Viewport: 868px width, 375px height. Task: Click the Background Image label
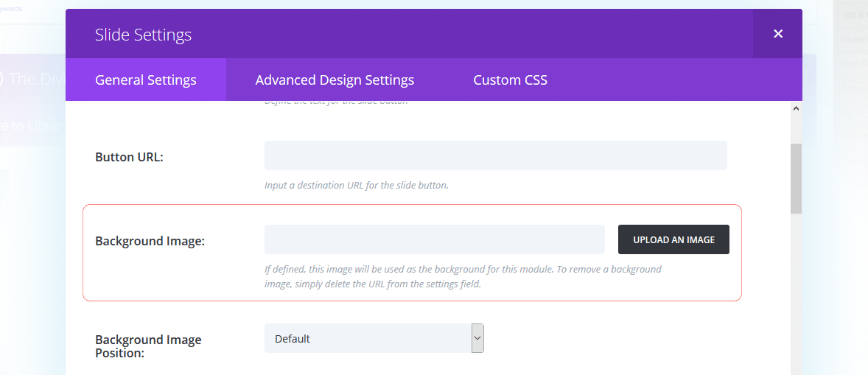(x=150, y=241)
